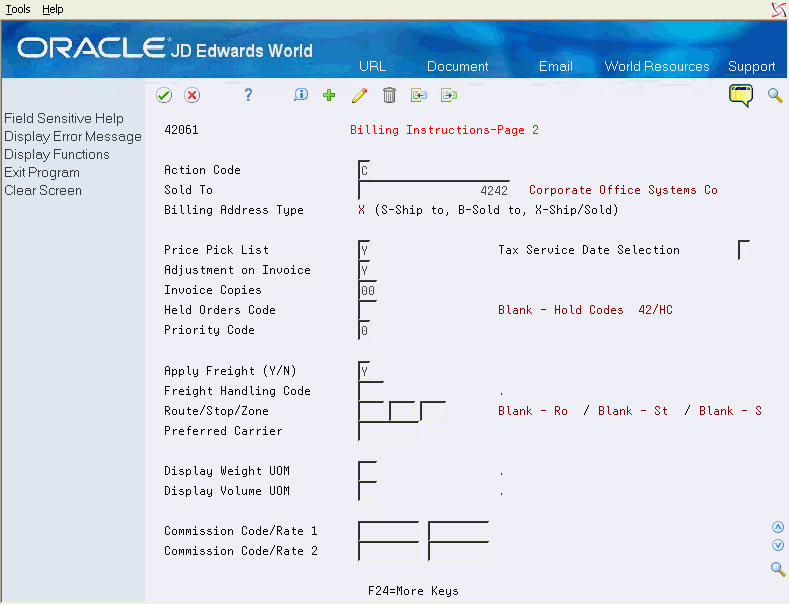Focus the Freight Handling Code field
This screenshot has width=789, height=604.
click(371, 391)
